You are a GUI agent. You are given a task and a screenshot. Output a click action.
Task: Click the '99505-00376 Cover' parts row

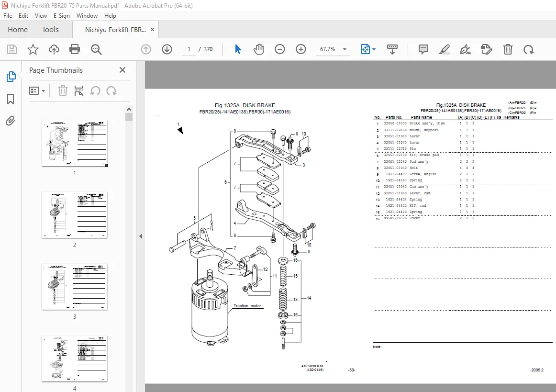tap(463, 218)
